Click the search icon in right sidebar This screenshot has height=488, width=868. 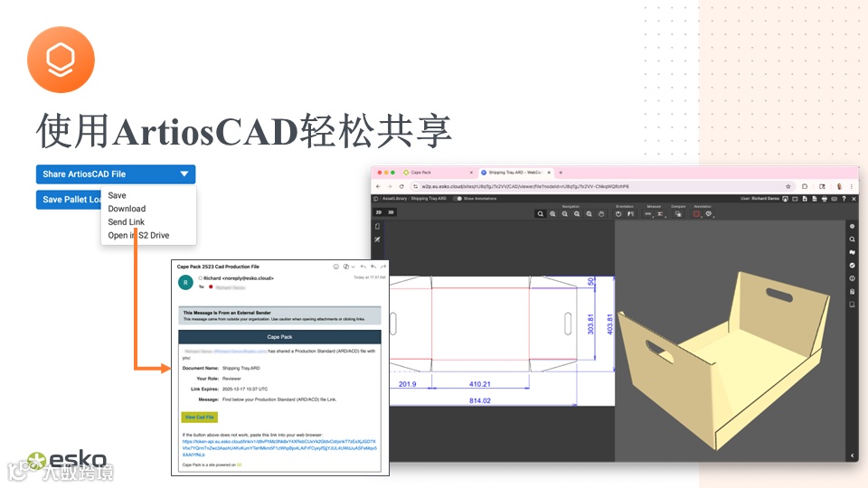tap(852, 239)
